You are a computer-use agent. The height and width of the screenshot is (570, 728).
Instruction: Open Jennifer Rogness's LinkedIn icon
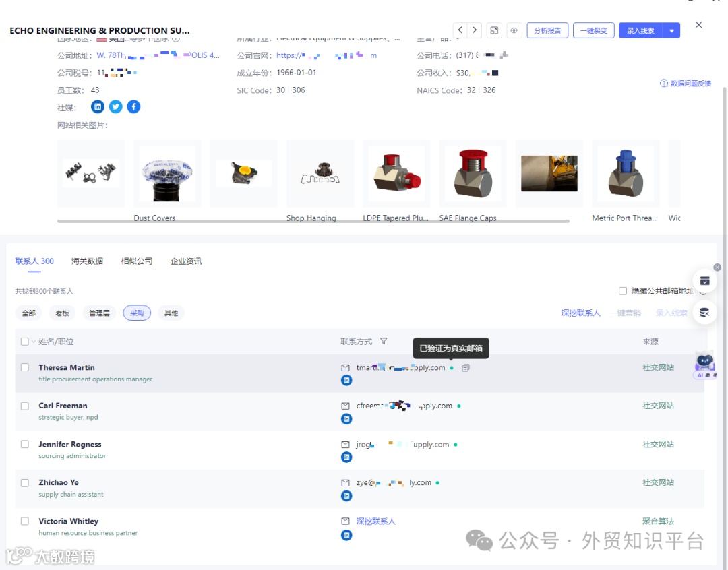point(346,457)
